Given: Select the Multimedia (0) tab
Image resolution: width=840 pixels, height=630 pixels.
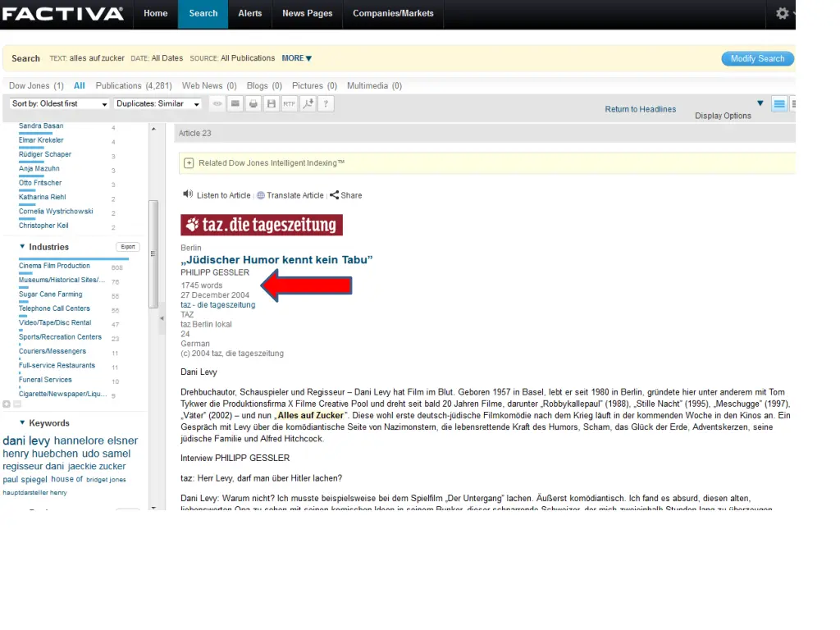Looking at the screenshot, I should [x=374, y=85].
